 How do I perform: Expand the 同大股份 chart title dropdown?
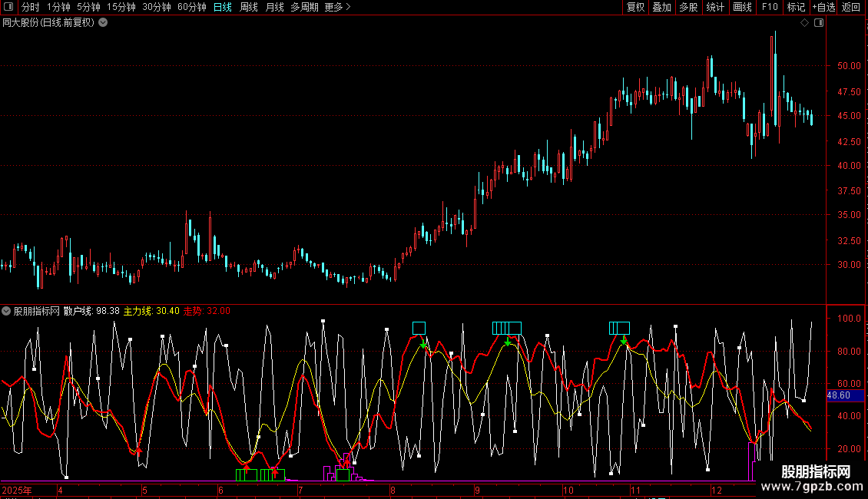[x=103, y=22]
